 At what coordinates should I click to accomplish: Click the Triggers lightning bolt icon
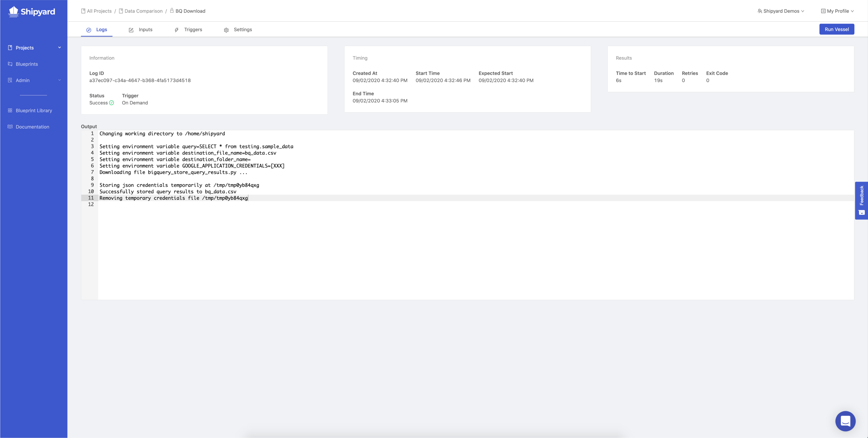click(176, 30)
